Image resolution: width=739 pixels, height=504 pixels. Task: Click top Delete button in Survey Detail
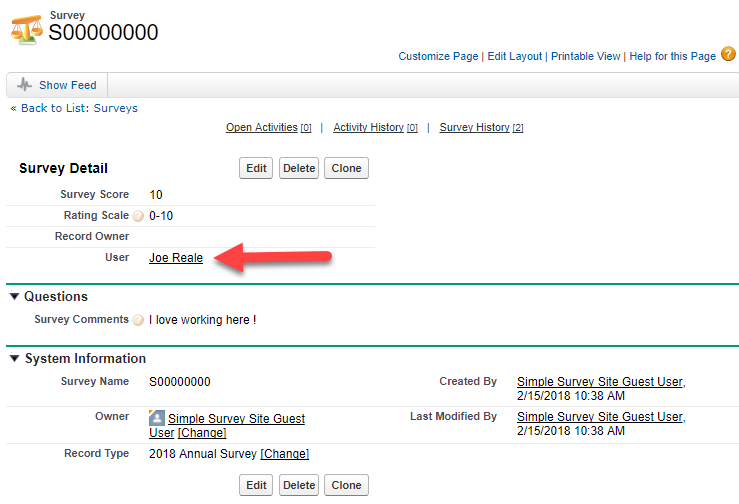(299, 168)
